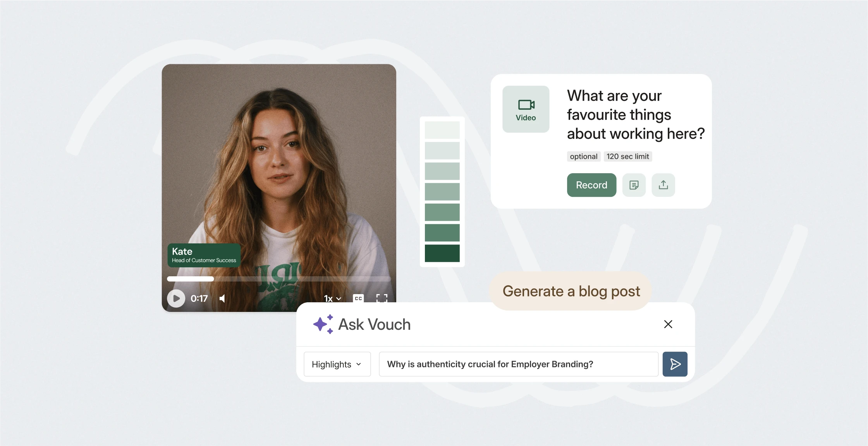Select the third palette swatch from the top
The width and height of the screenshot is (868, 446).
click(x=442, y=171)
